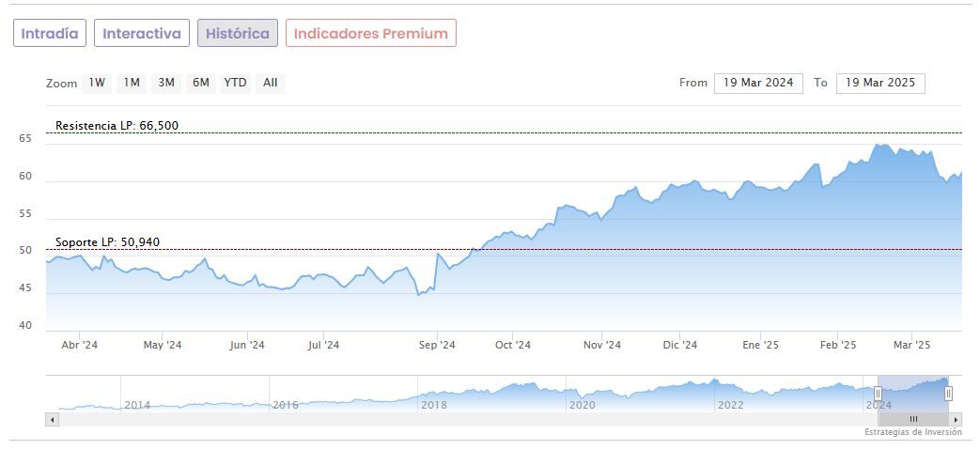Set zoom range to 1M
This screenshot has height=450, width=980.
(132, 83)
